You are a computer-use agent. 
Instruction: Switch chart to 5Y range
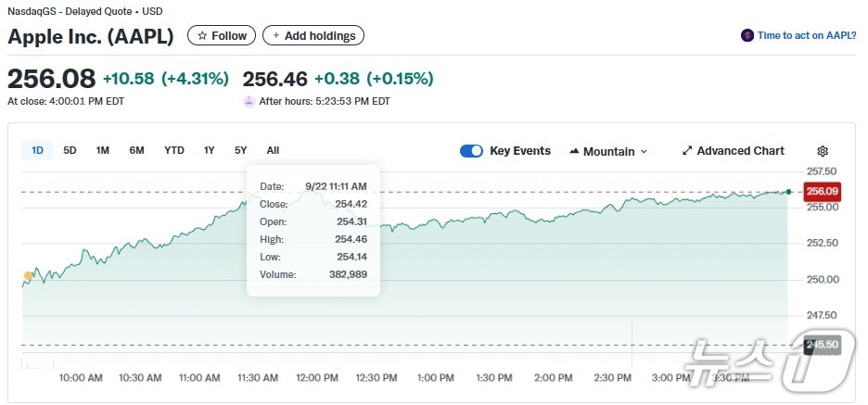click(241, 150)
